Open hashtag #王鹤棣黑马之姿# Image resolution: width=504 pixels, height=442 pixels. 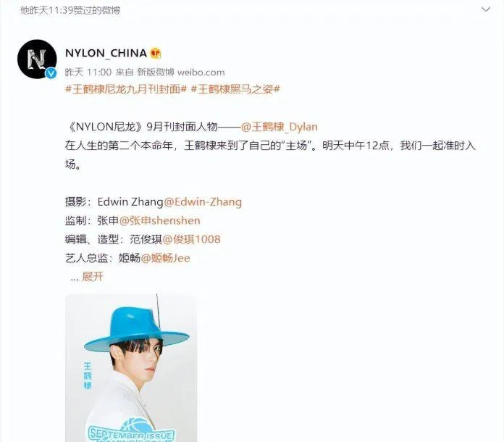click(x=235, y=89)
